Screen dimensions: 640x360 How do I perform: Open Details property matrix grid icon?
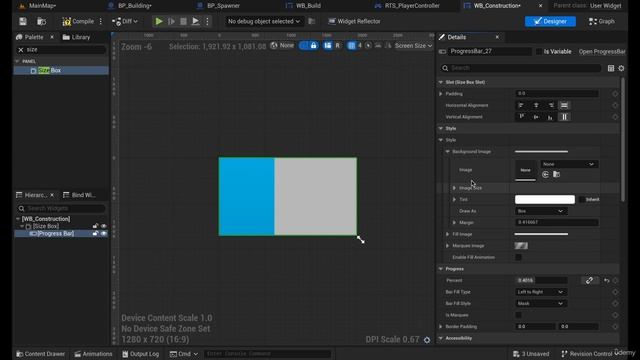611,68
